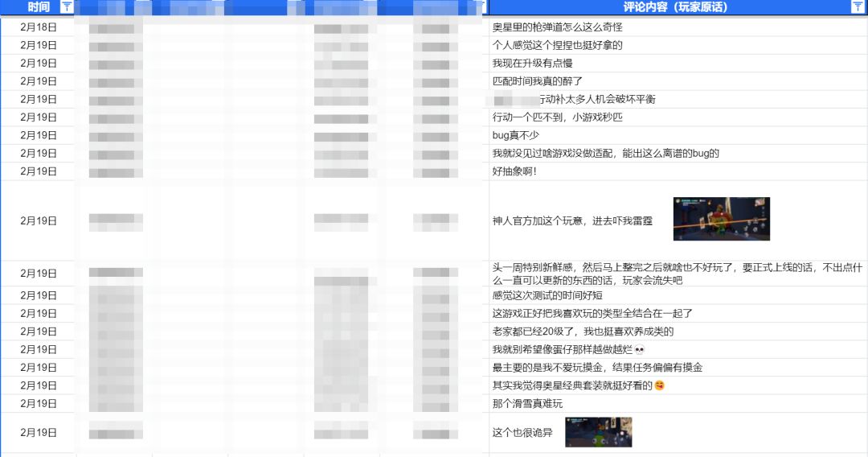This screenshot has width=868, height=457.
Task: Select the date cell in the 那个滑雪真难玩 row
Action: 39,403
